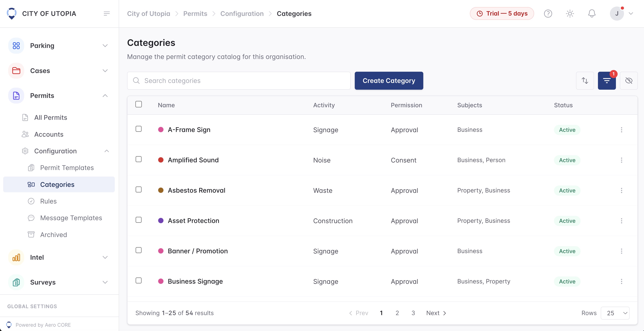Click the Permits breadcrumb link

click(x=195, y=13)
